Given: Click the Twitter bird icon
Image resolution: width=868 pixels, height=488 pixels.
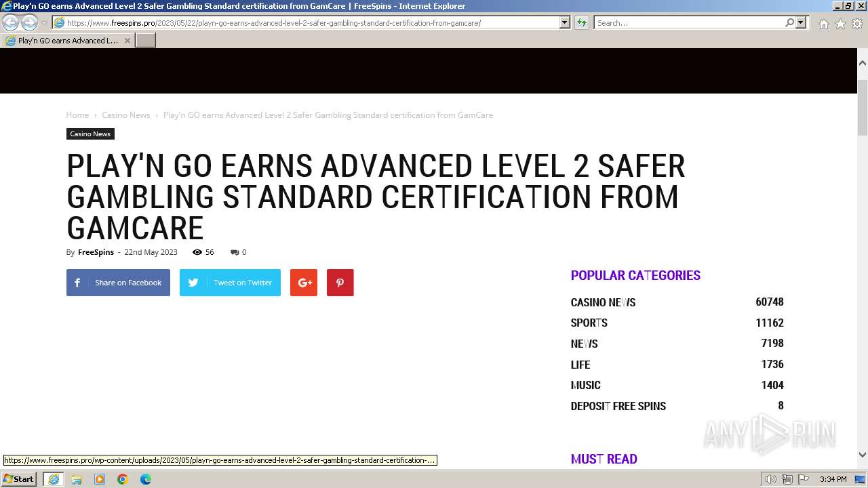Looking at the screenshot, I should [193, 283].
